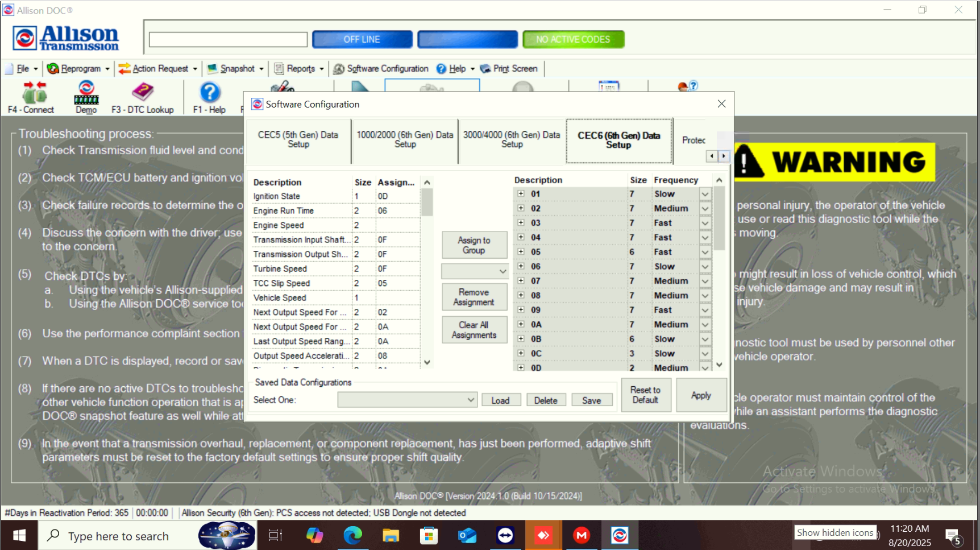Click the Delete button

tap(546, 400)
